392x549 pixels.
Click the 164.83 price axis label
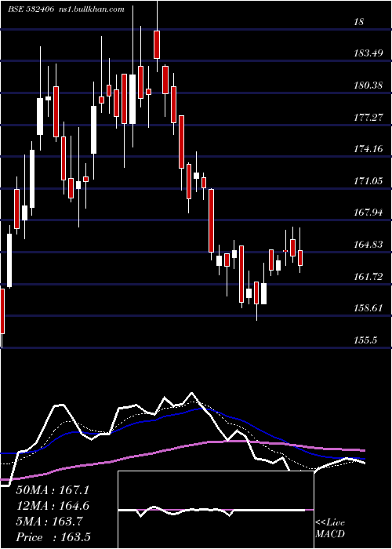[x=368, y=245]
